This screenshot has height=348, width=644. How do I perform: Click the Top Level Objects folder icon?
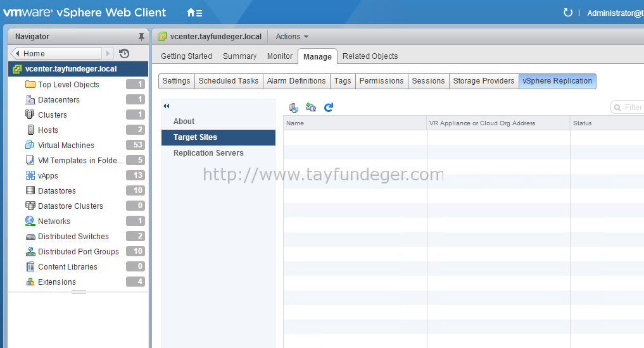(30, 84)
